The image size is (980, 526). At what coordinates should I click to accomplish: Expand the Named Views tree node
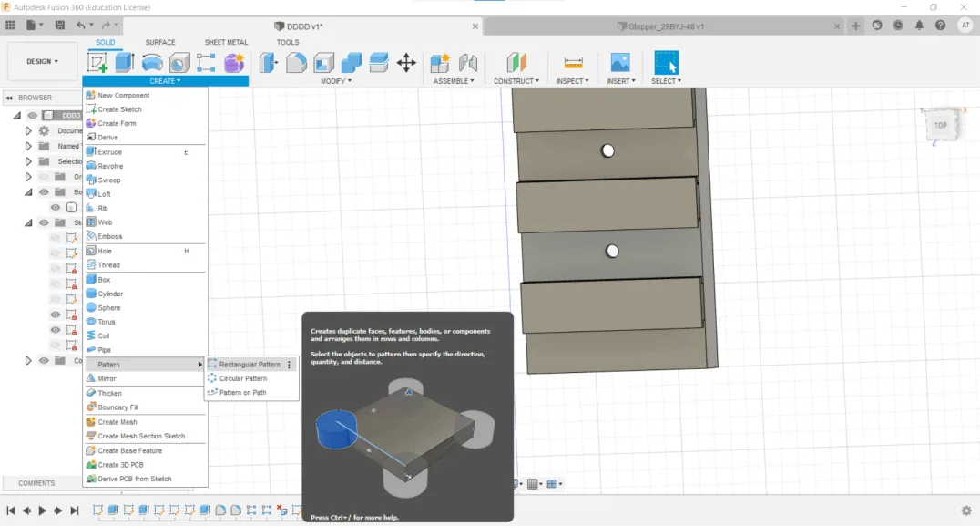(28, 146)
